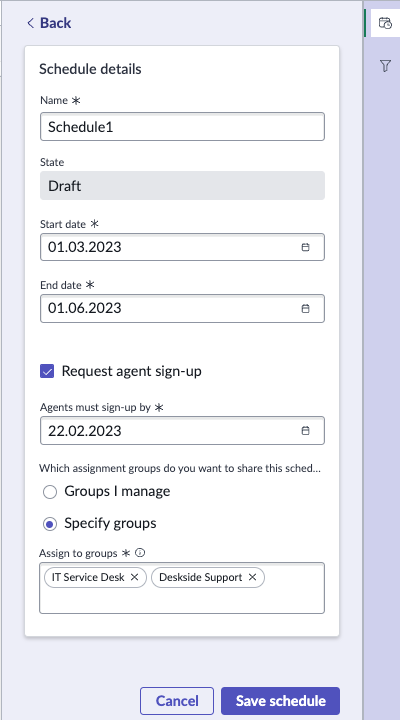Image resolution: width=400 pixels, height=720 pixels.
Task: Open the filter funnel icon in the sidebar
Action: click(385, 66)
